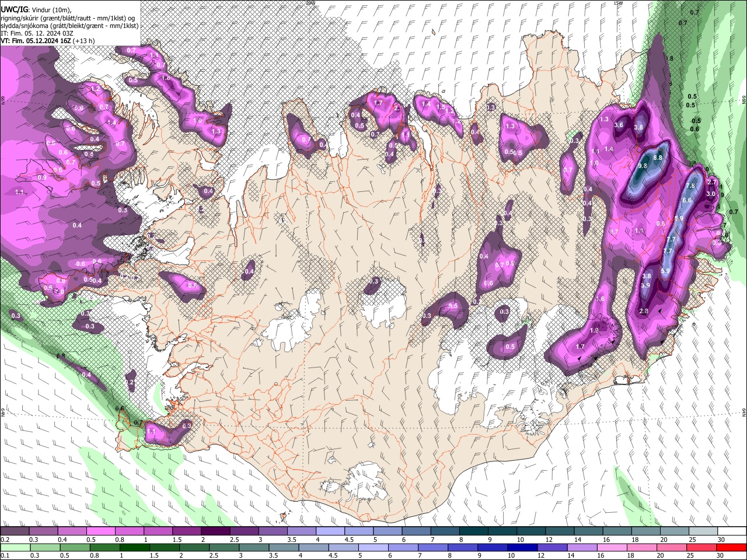Image resolution: width=747 pixels, height=560 pixels.
Task: Click the top-row legend label '2.5'
Action: point(234,540)
